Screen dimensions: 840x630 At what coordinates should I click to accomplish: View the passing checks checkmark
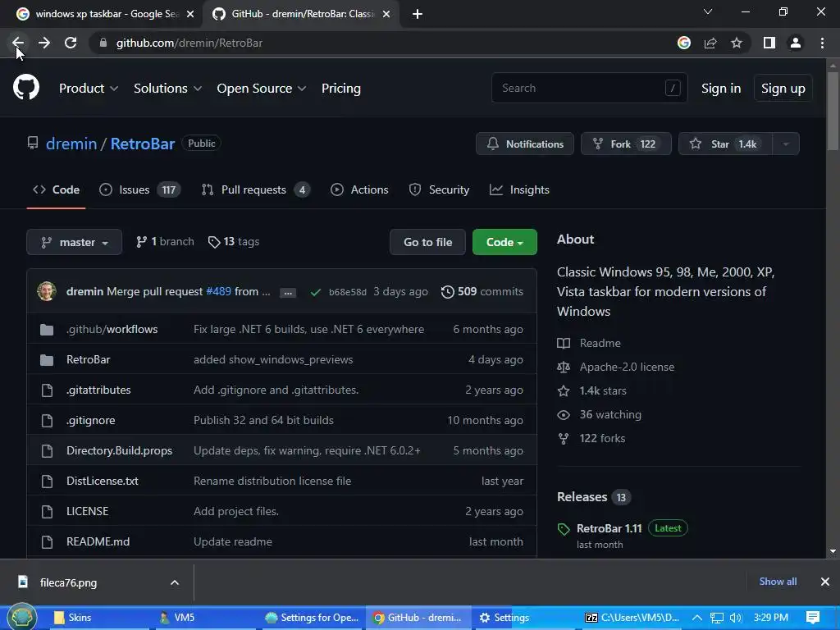pyautogui.click(x=316, y=292)
